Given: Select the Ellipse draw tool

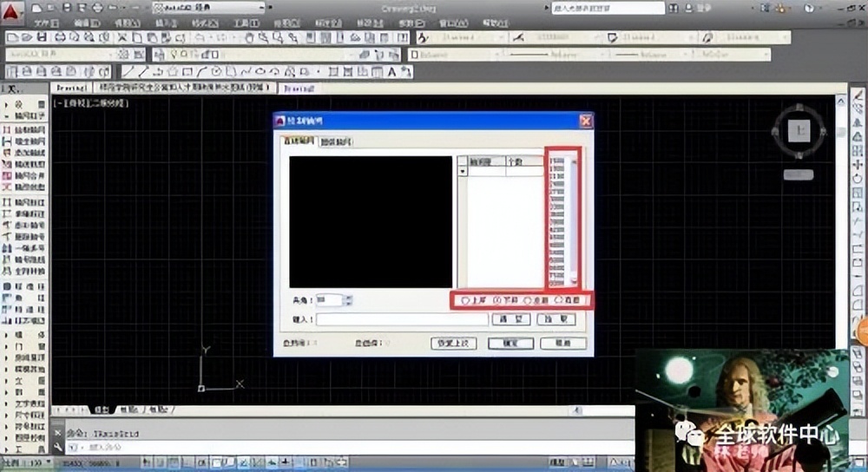Looking at the screenshot, I should coord(260,72).
